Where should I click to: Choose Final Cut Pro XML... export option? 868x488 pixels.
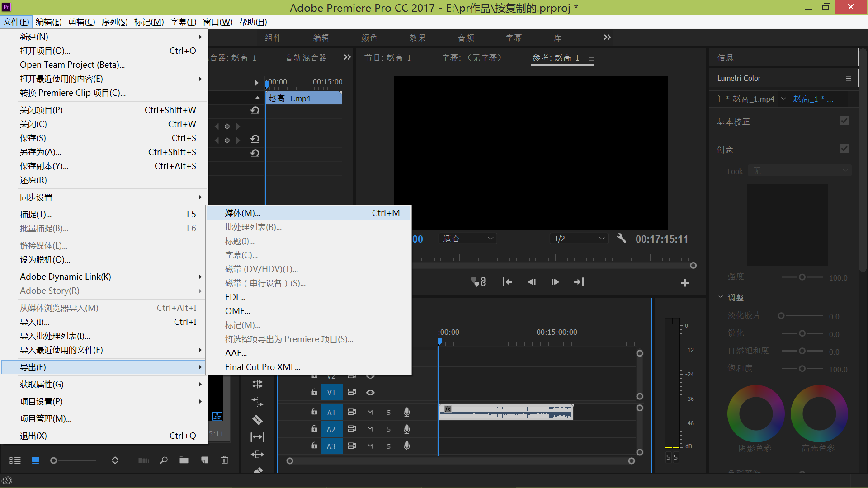(309, 367)
